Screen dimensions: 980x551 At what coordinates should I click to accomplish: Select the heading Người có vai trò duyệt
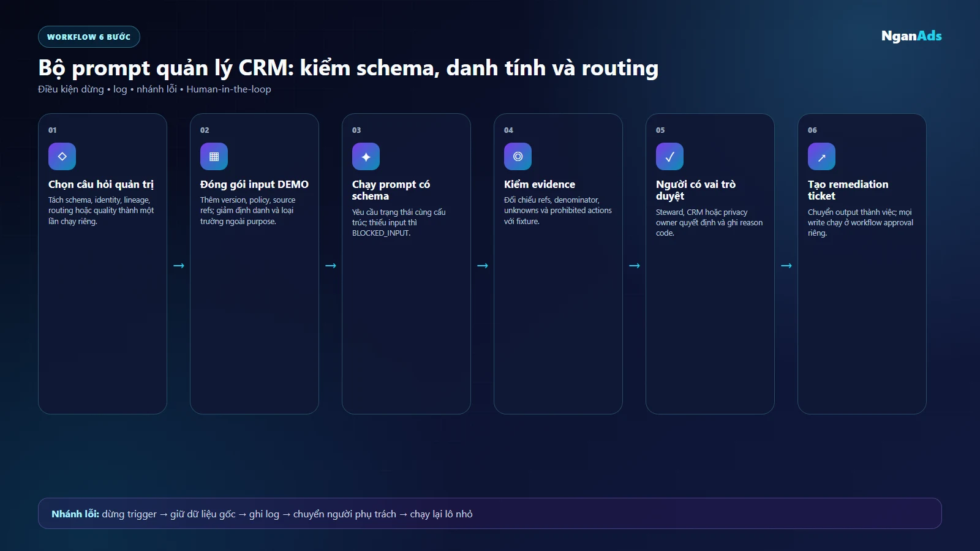click(696, 190)
